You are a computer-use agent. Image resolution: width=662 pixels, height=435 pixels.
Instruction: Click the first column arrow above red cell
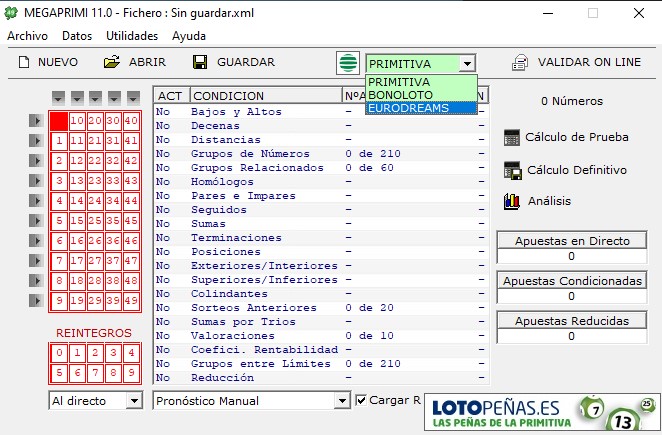click(x=58, y=98)
